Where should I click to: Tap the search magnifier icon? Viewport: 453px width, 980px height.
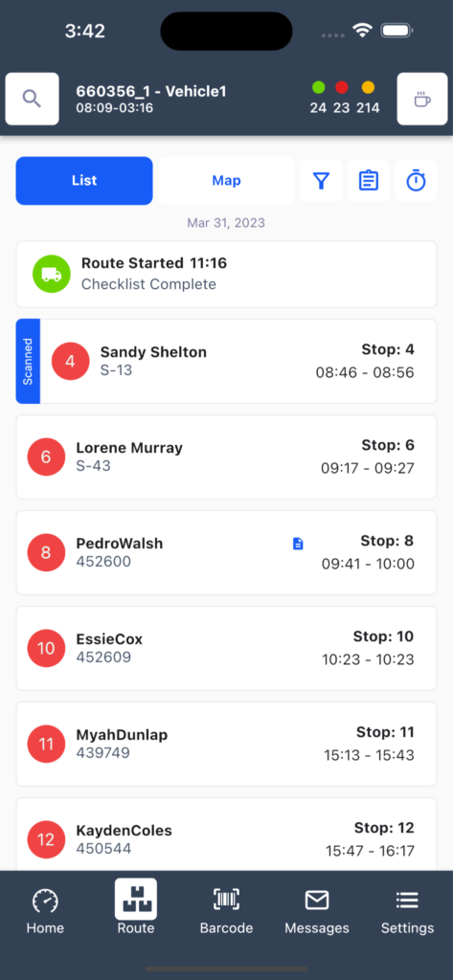tap(32, 99)
